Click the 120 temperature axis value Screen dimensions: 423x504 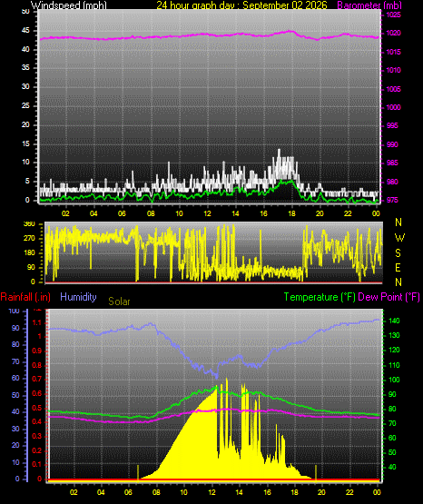click(x=394, y=350)
